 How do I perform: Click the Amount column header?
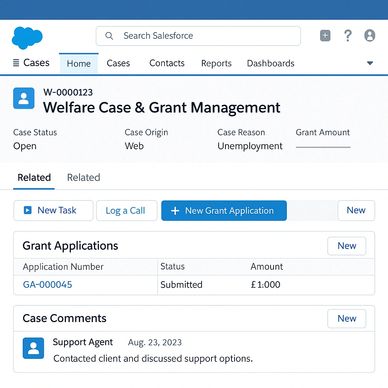[267, 267]
